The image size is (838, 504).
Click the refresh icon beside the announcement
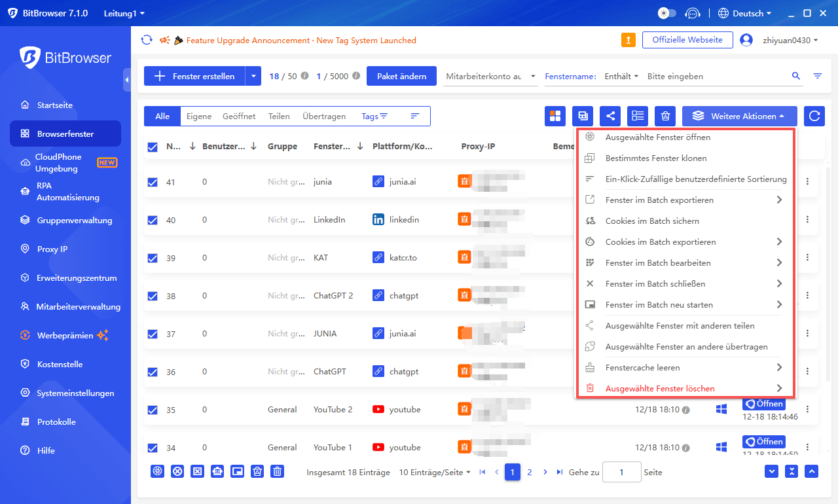147,40
